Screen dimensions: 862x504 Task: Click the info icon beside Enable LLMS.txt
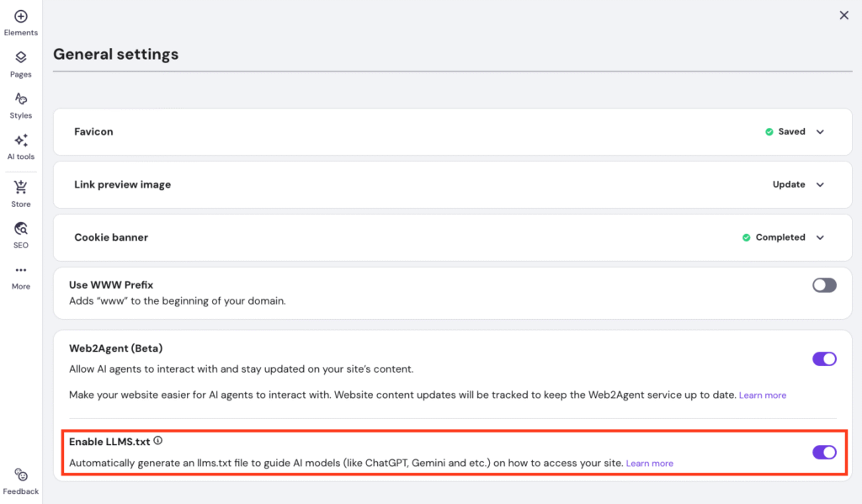point(158,439)
